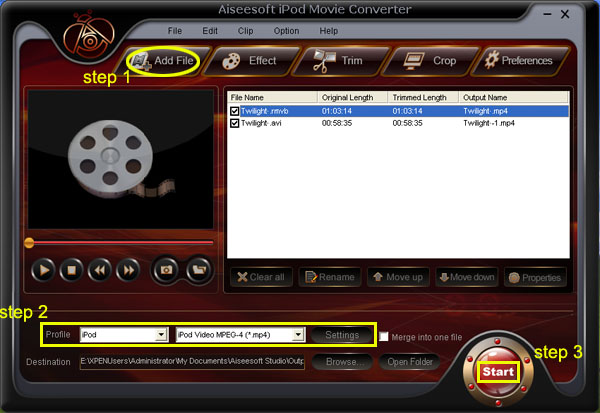Uncheck the Twilight .avi file checkbox
This screenshot has width=600, height=413.
coord(235,123)
